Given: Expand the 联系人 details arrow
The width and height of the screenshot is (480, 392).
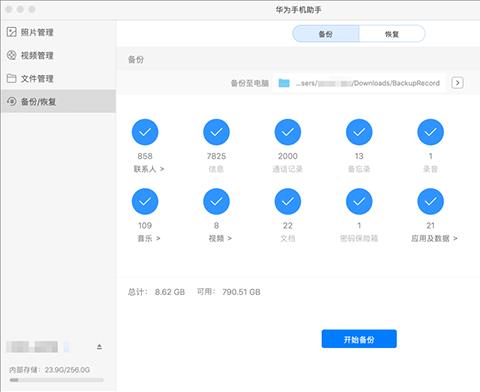Looking at the screenshot, I should 162,169.
